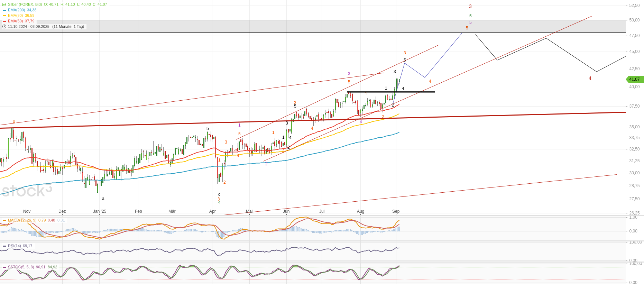Select the EMA(200) indicator label
The image size is (644, 284).
(x=16, y=10)
